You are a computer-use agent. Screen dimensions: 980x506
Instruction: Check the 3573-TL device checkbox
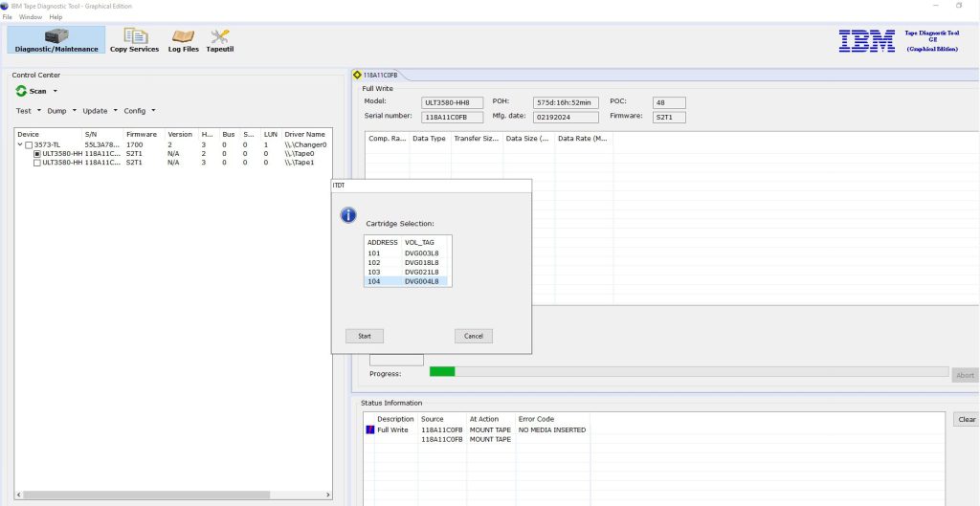coord(29,145)
